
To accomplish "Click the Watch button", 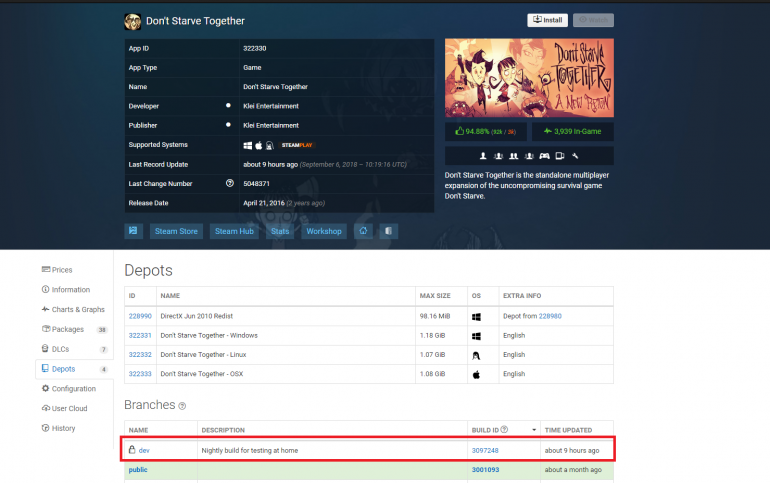I will point(593,20).
